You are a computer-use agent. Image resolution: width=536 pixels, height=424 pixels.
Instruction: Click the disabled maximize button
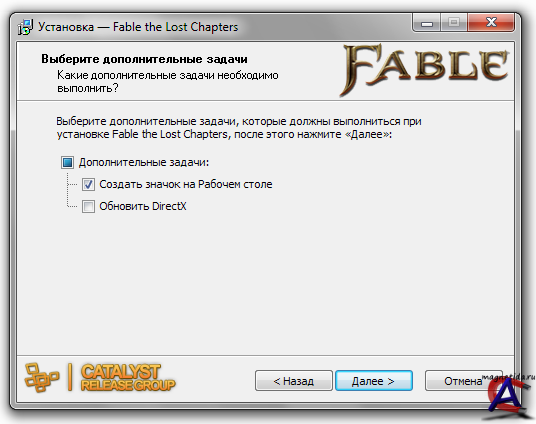coord(454,23)
